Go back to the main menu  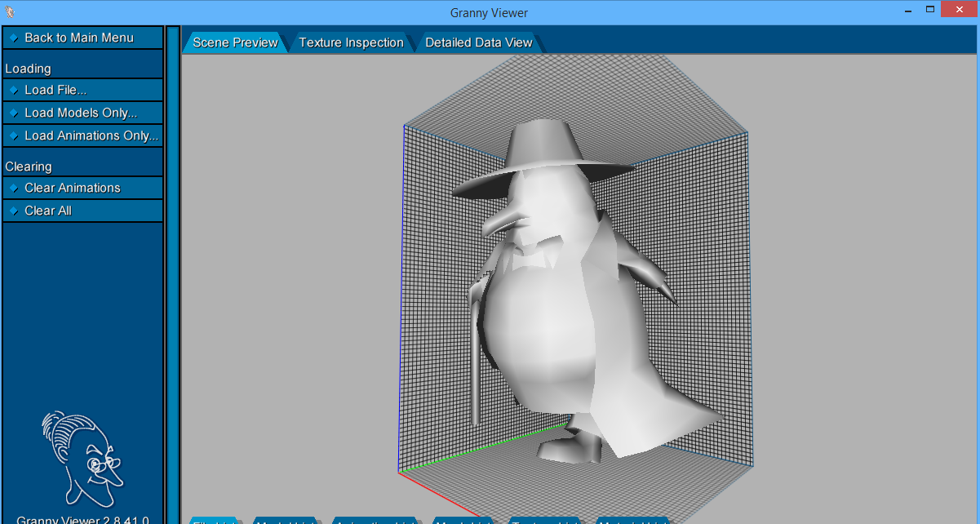pos(82,38)
